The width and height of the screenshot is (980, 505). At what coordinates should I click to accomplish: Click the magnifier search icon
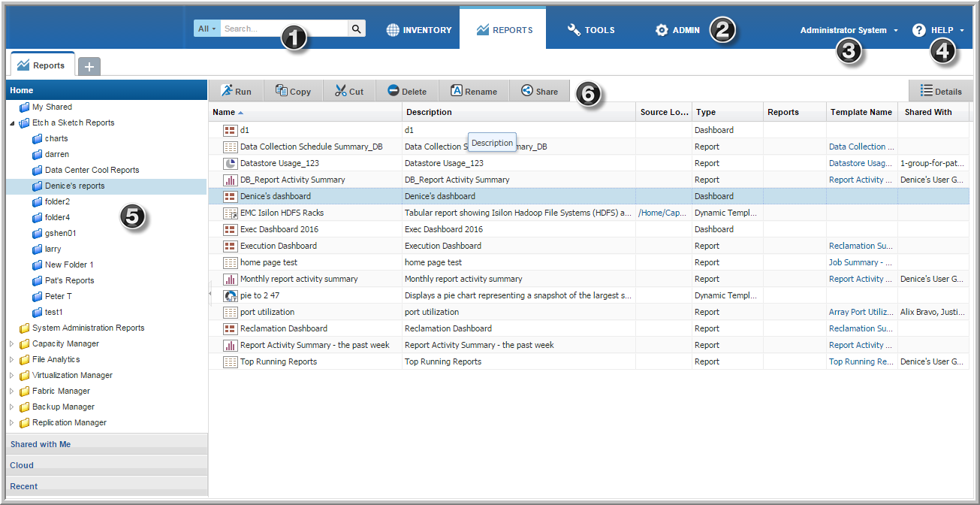point(357,29)
